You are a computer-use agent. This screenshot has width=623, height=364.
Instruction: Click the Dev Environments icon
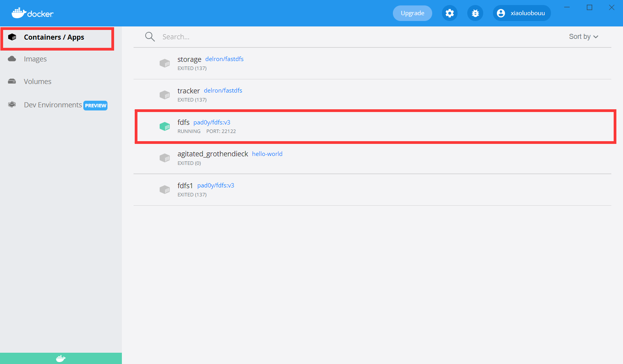click(x=12, y=105)
